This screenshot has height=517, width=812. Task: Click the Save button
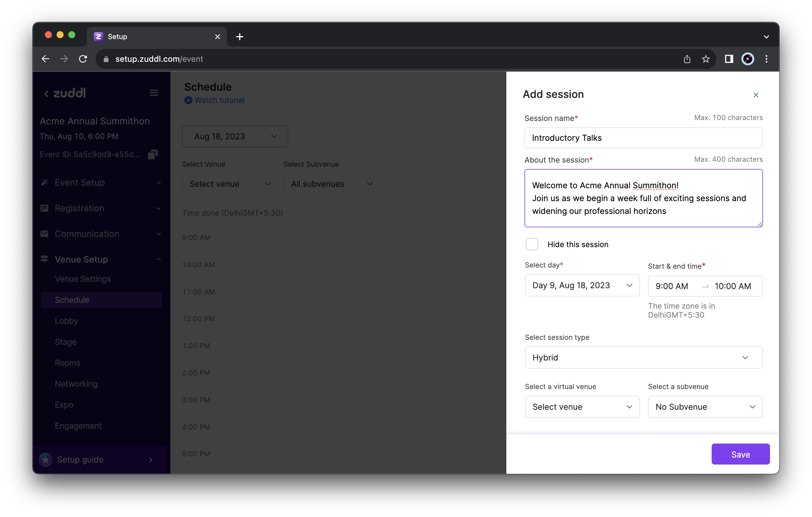[741, 454]
